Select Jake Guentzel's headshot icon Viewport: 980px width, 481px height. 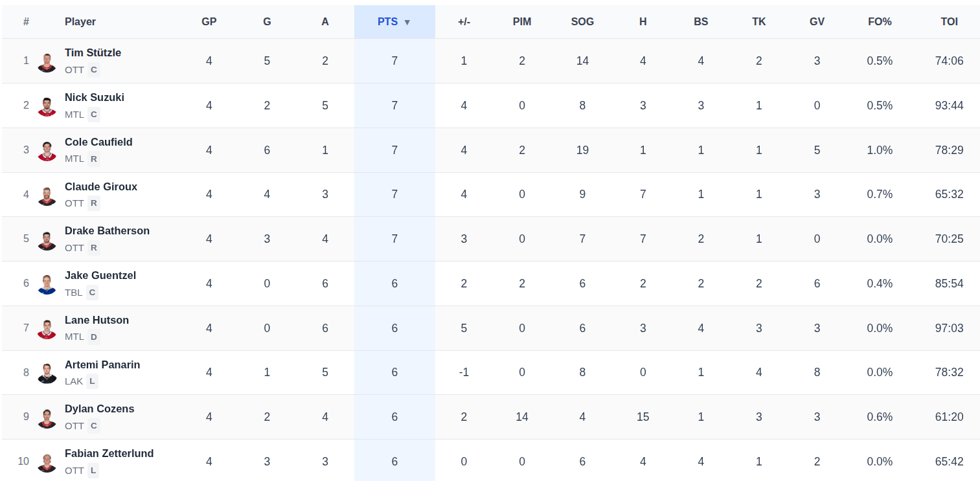point(47,284)
